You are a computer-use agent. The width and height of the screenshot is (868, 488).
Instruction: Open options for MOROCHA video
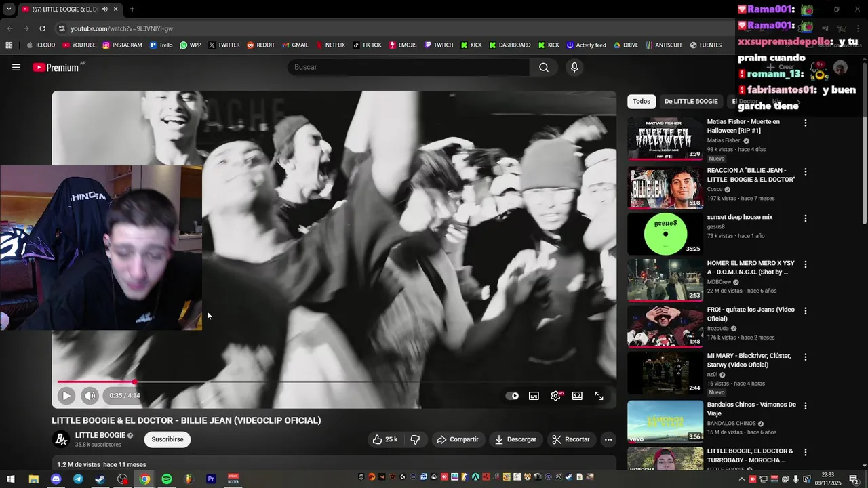806,452
